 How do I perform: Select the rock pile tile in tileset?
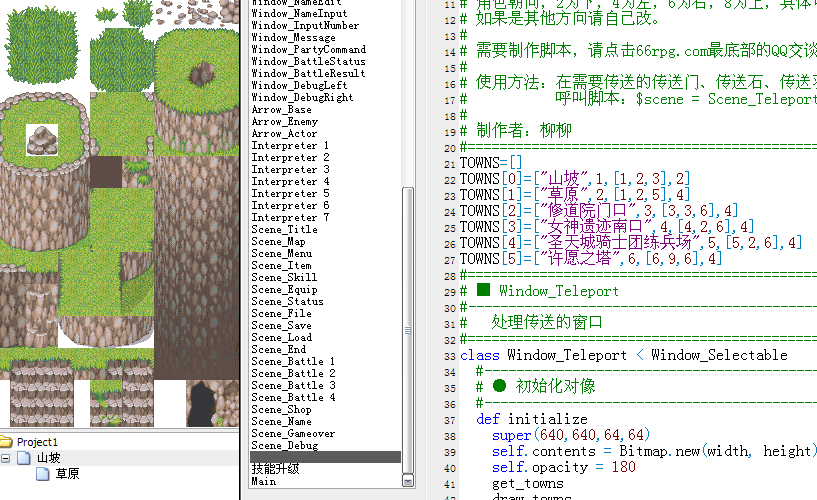[x=42, y=140]
